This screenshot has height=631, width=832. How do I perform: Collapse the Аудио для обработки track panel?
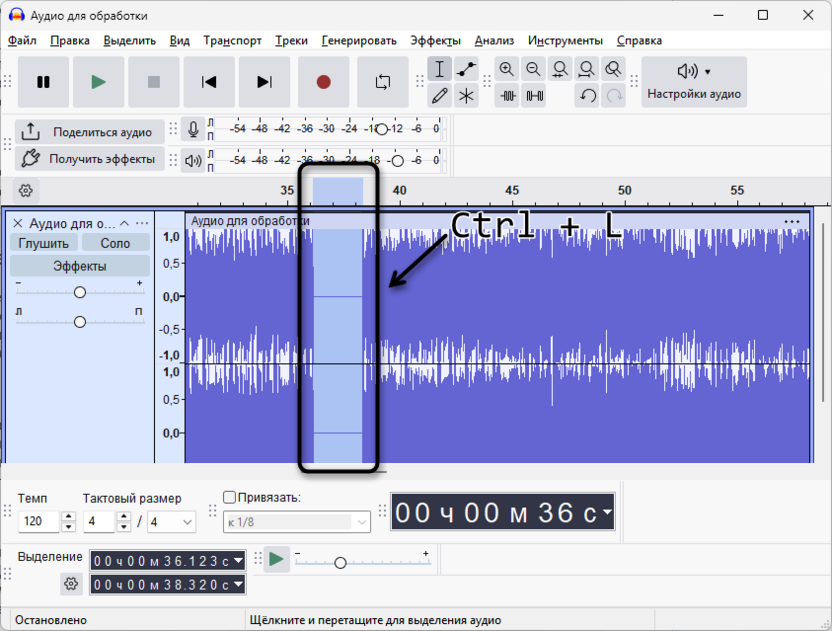124,223
